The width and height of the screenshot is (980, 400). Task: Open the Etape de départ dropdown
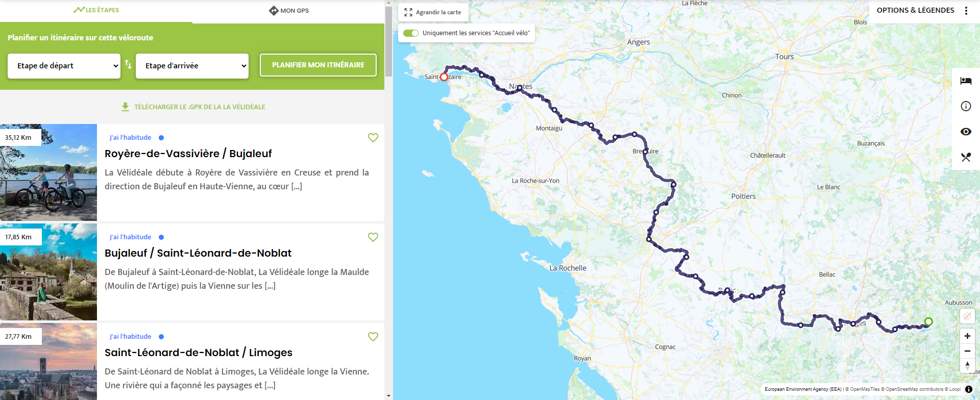(64, 66)
